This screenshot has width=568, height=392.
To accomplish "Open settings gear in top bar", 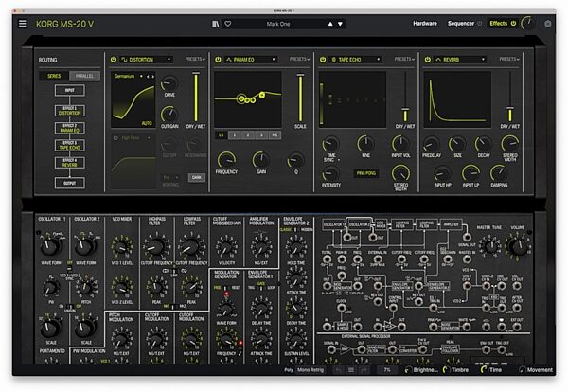I will pos(548,24).
